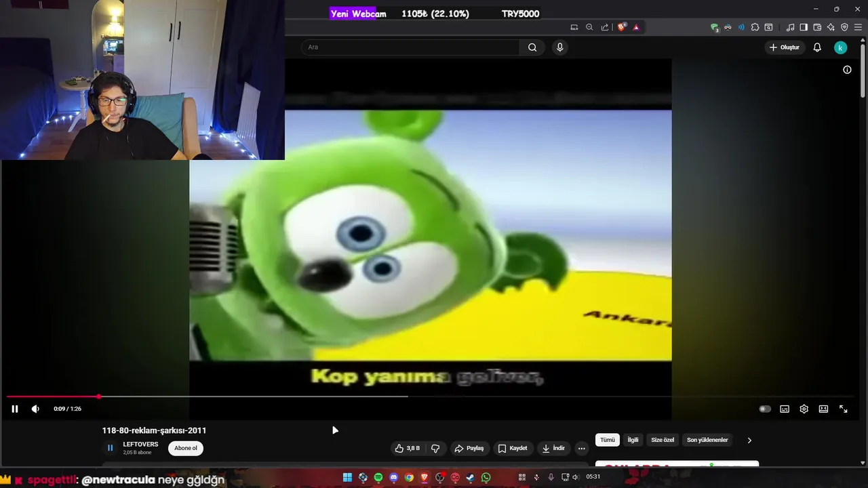Toggle subtitles in the player
This screenshot has width=868, height=488.
(x=785, y=409)
